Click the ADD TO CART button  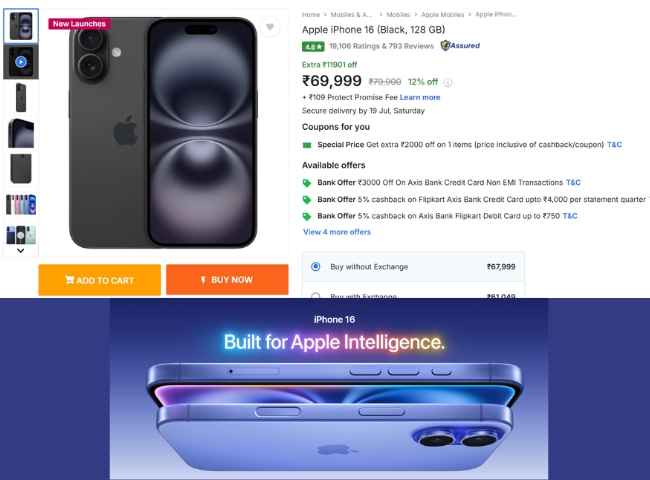[x=99, y=280]
